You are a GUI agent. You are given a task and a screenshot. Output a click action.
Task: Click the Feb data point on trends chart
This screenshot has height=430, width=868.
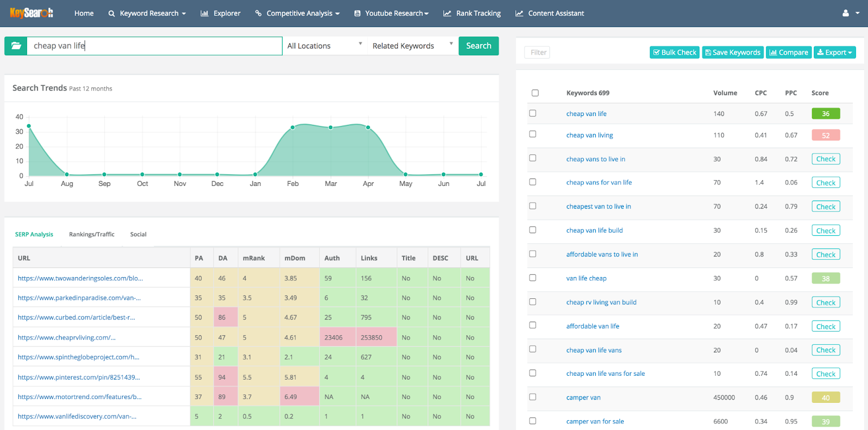click(x=293, y=127)
